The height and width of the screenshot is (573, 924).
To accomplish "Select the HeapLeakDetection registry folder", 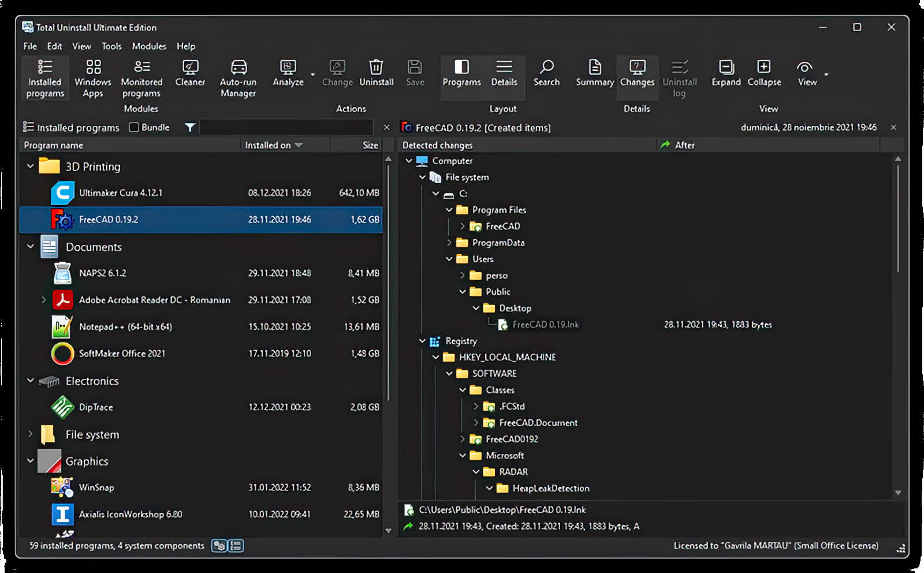I will [550, 488].
